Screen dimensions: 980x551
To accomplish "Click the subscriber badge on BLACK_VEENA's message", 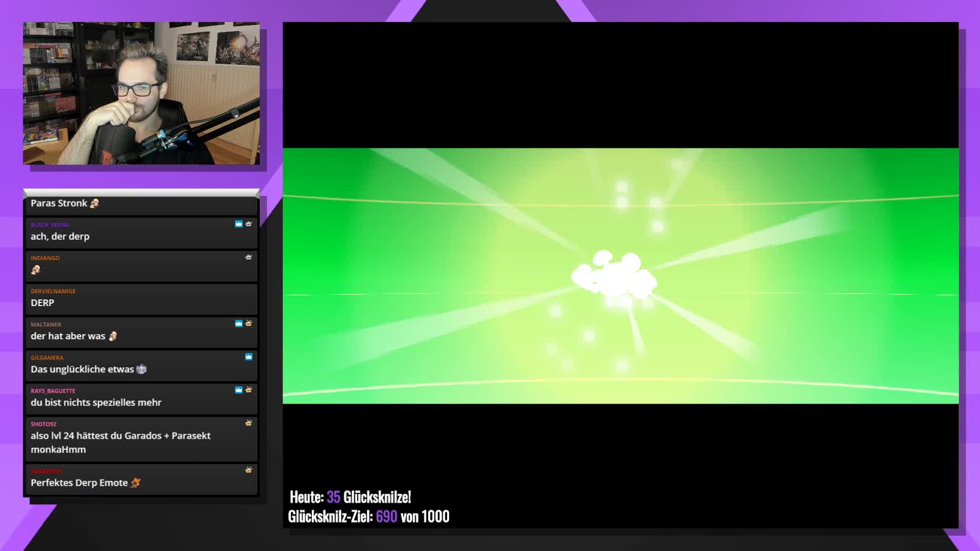I will tap(249, 224).
